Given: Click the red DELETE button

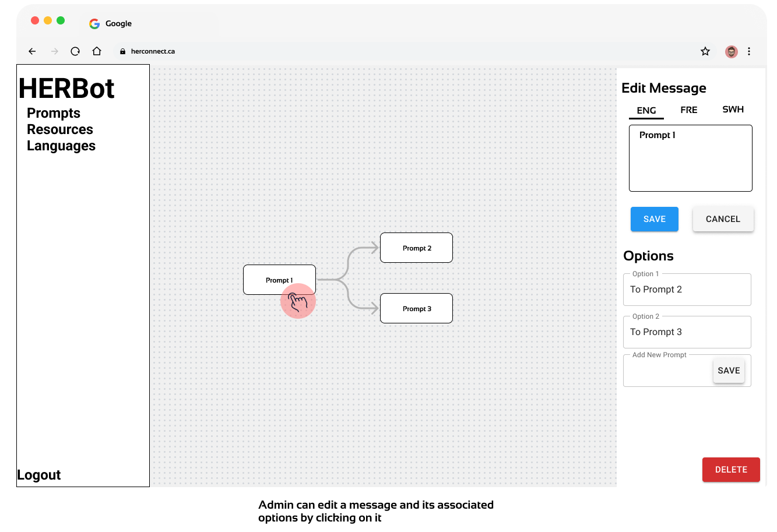Looking at the screenshot, I should point(730,470).
